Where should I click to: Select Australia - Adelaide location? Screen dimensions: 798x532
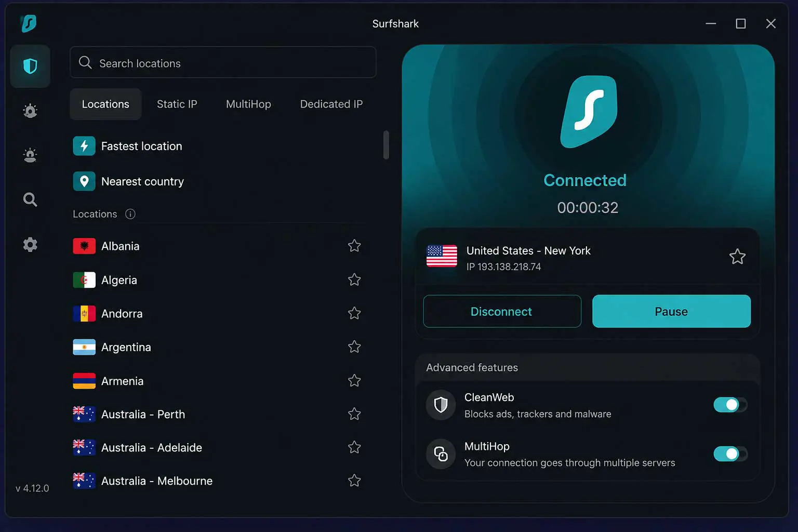pos(218,447)
